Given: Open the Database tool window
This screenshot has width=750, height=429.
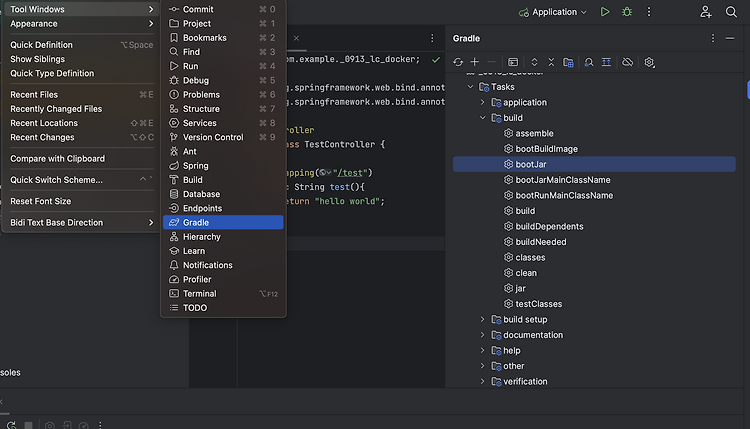Looking at the screenshot, I should [x=223, y=194].
